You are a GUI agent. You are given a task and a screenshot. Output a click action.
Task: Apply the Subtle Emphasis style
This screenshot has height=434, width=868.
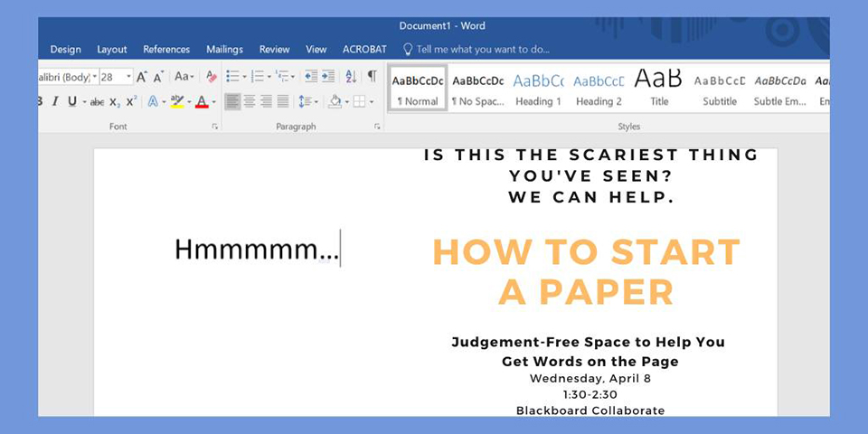[780, 88]
